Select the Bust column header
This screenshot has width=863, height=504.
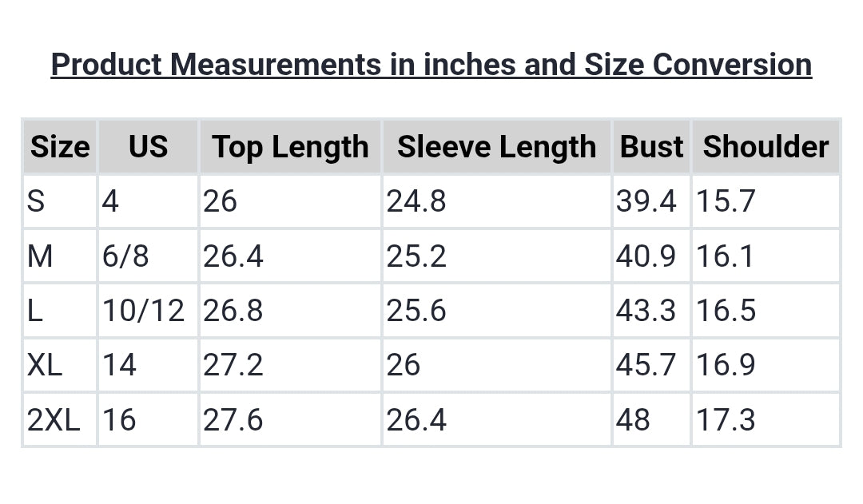[x=651, y=147]
